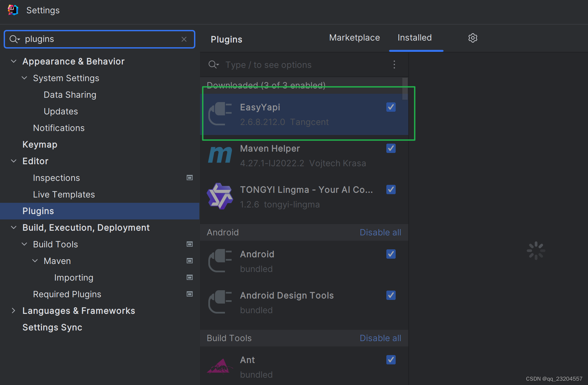Select the TONGYI Lingma plugin name
This screenshot has height=385, width=588.
(306, 190)
